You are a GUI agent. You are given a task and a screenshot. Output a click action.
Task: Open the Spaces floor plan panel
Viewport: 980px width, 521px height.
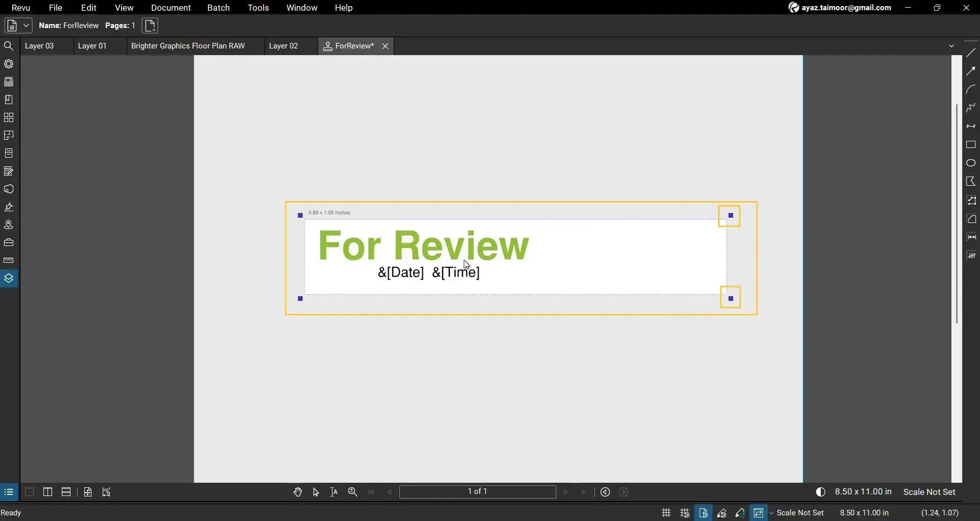(x=9, y=135)
